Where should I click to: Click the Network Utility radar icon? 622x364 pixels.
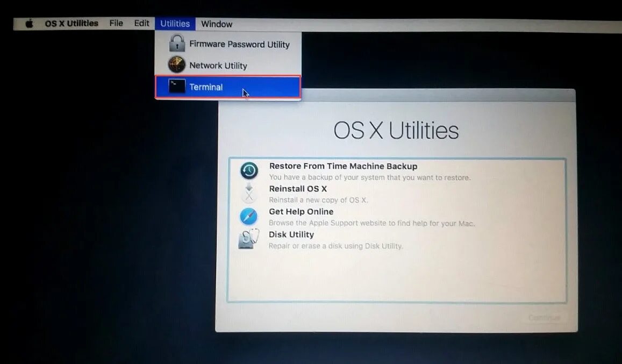(176, 65)
